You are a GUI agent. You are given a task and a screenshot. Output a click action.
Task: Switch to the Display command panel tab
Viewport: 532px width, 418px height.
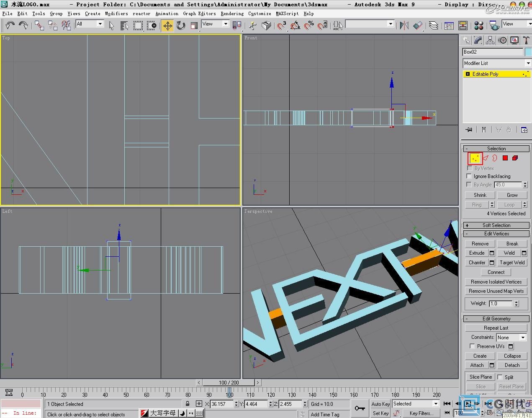pyautogui.click(x=514, y=41)
